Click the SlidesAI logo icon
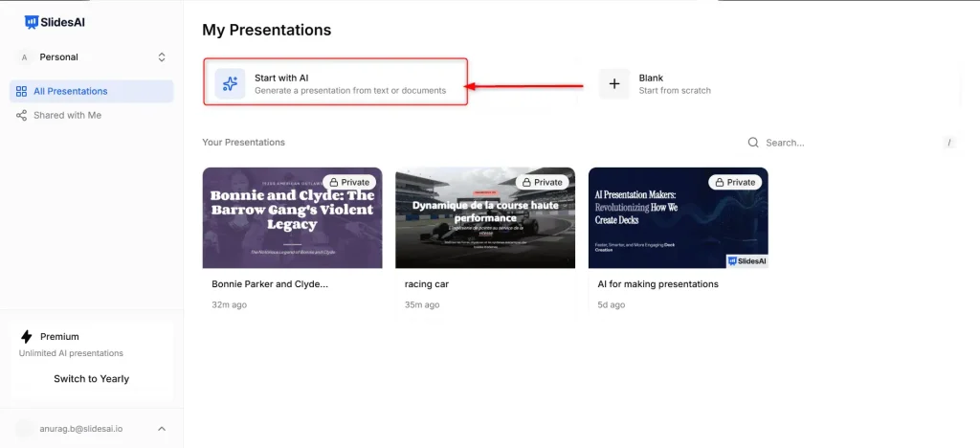The height and width of the screenshot is (448, 980). point(32,22)
